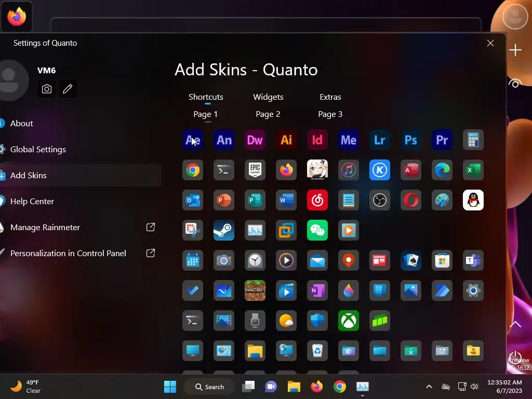
Task: Go to Page 3 of skins
Action: tap(330, 114)
